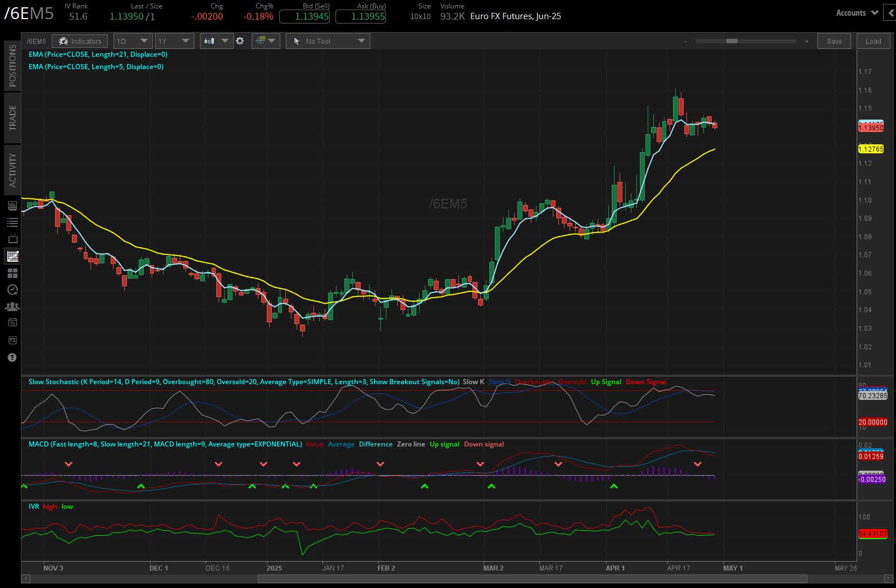
Task: Click the horizontal chart scrollbar thumb
Action: tap(532, 578)
